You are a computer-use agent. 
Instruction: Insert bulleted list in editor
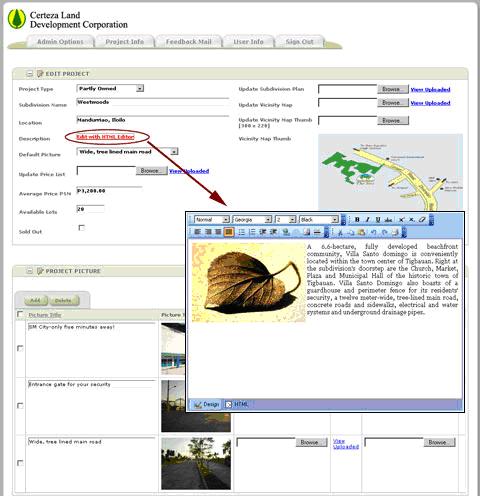click(242, 232)
